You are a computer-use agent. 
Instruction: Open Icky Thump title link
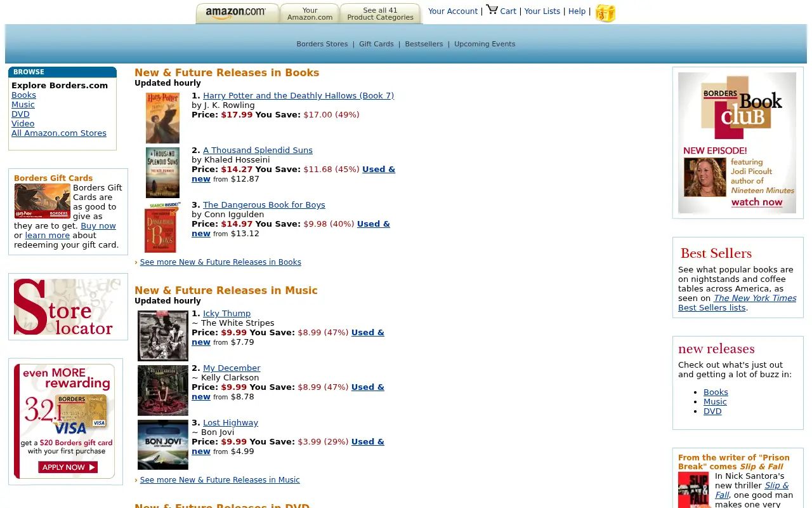click(x=226, y=314)
